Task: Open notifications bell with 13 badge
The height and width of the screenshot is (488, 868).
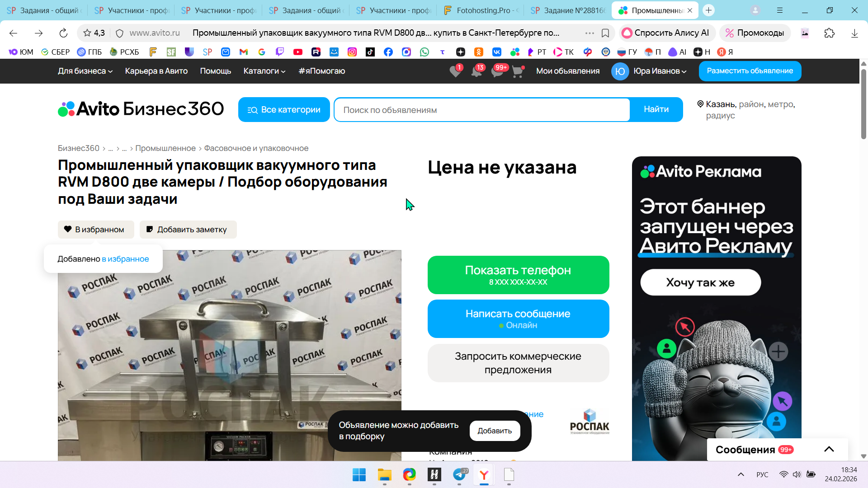Action: pos(476,71)
